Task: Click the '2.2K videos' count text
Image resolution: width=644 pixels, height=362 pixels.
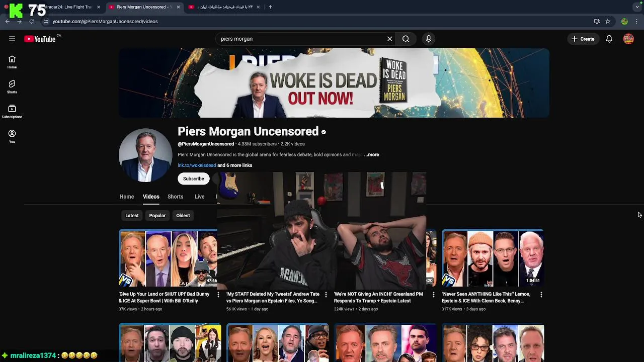Action: click(x=292, y=144)
